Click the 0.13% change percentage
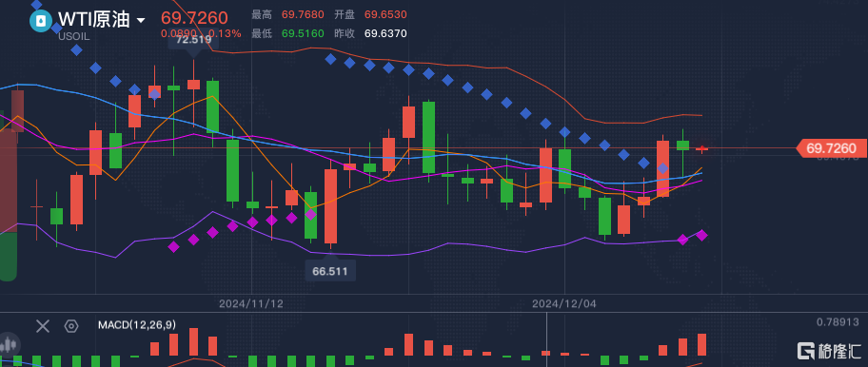 (225, 33)
